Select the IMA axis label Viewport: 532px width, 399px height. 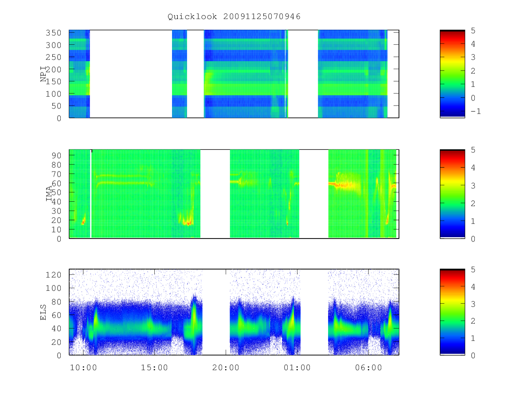pos(49,194)
